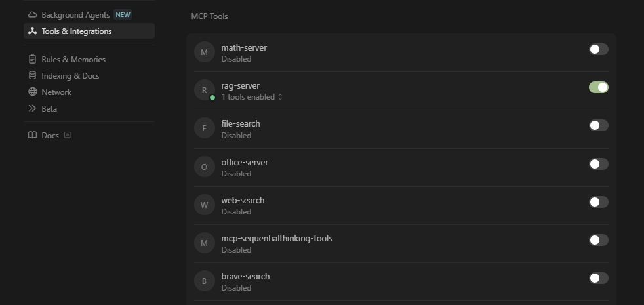This screenshot has height=305, width=644.
Task: Click the mcp-sequentialthinking-tools entry name
Action: coord(277,238)
